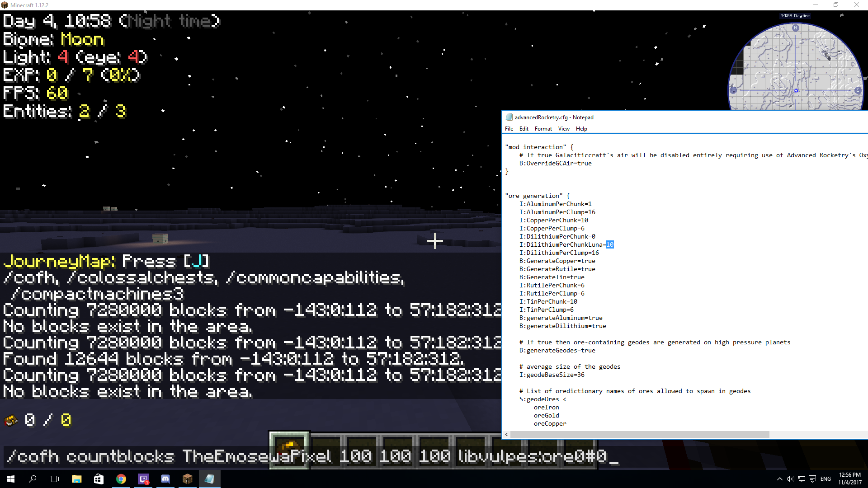The height and width of the screenshot is (488, 868).
Task: Click the N compass marker on the minimap
Action: pyautogui.click(x=796, y=28)
